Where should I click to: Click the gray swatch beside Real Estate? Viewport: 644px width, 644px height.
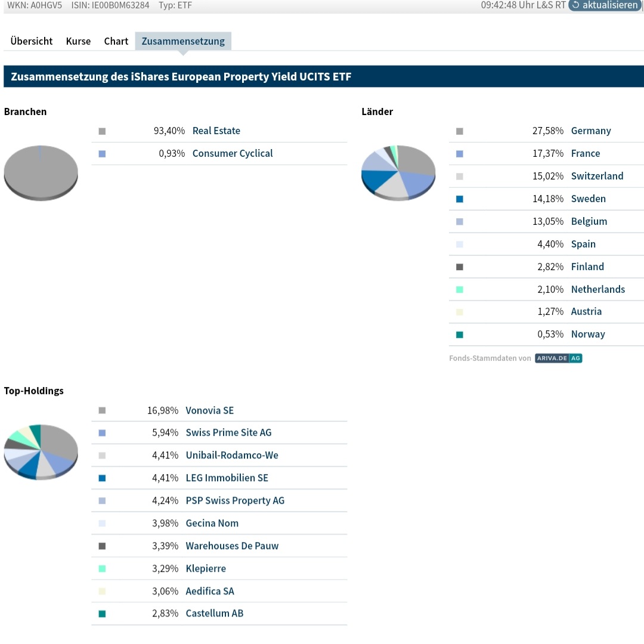103,131
